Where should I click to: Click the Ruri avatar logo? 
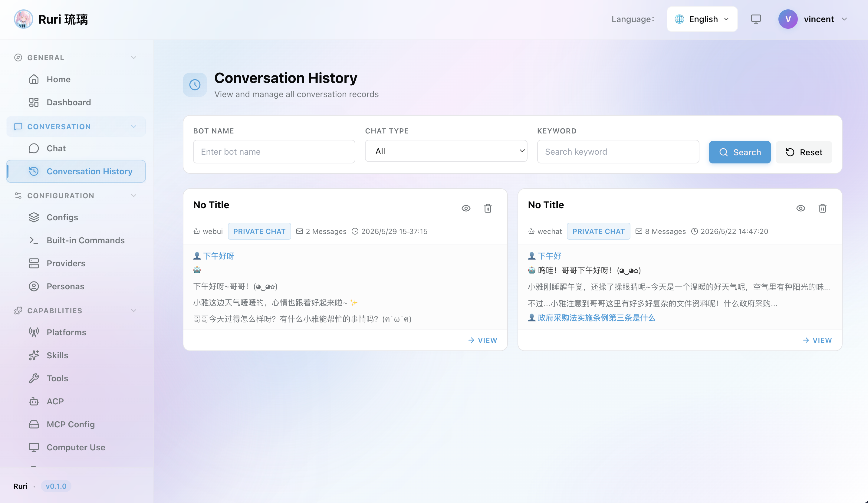[x=23, y=19]
